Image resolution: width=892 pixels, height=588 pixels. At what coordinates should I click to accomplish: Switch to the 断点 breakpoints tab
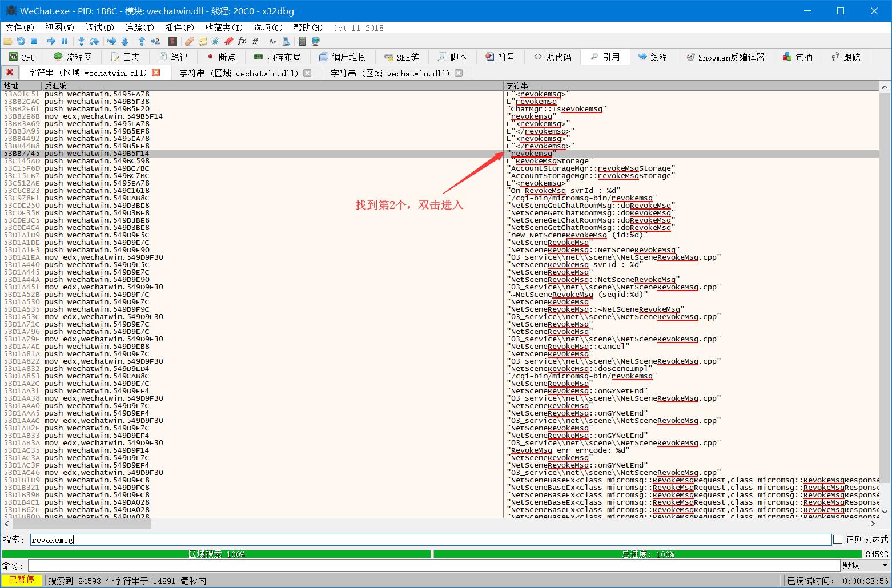[x=221, y=57]
